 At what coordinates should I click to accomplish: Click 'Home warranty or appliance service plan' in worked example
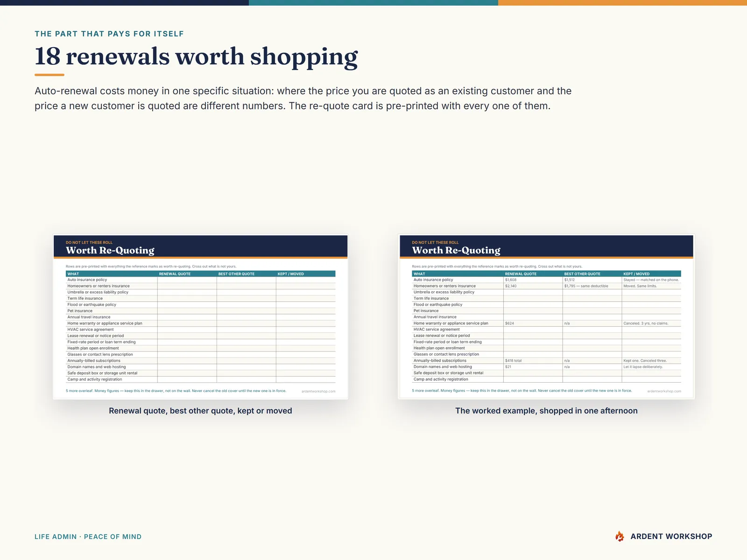tap(451, 323)
